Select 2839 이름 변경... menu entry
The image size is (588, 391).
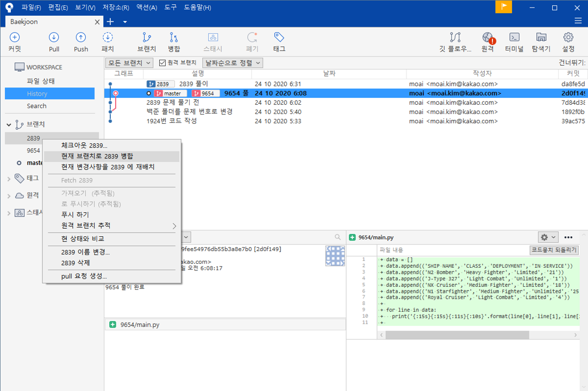(112, 252)
